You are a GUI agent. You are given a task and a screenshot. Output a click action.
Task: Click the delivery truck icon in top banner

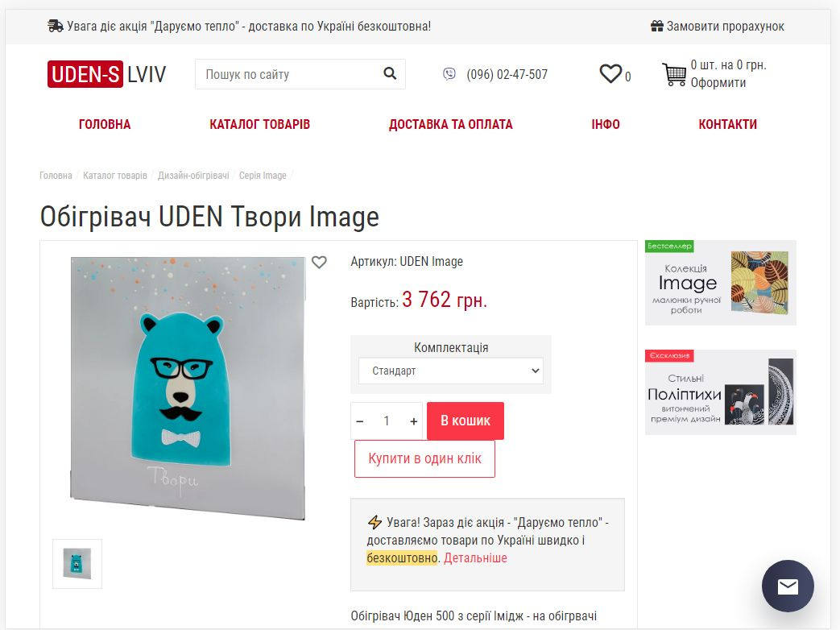click(56, 26)
